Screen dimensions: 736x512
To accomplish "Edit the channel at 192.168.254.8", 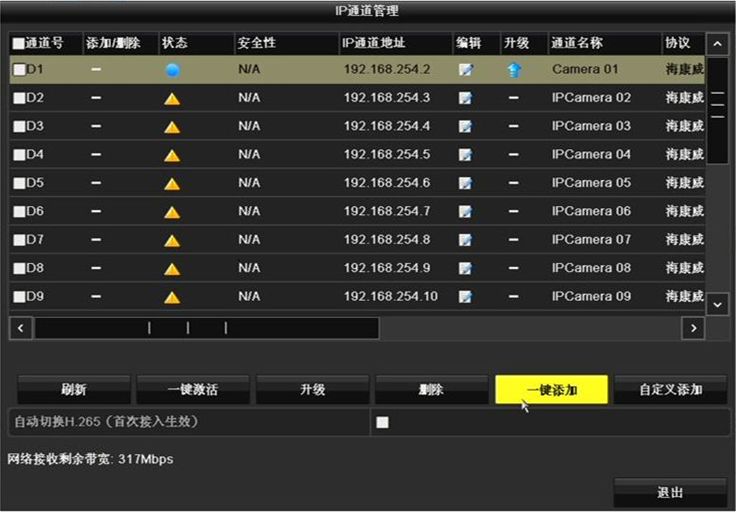I will pyautogui.click(x=465, y=240).
